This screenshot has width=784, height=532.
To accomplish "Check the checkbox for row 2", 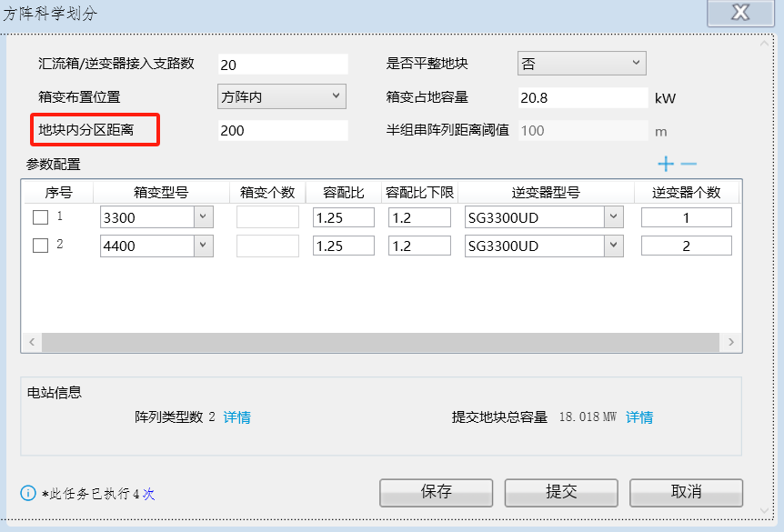I will pos(40,246).
